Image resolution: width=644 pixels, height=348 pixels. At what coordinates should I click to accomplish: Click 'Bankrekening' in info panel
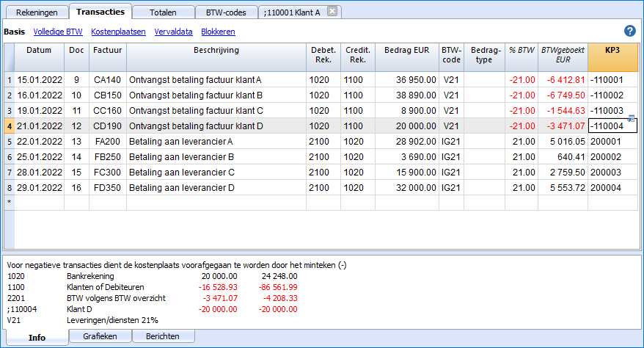point(90,276)
